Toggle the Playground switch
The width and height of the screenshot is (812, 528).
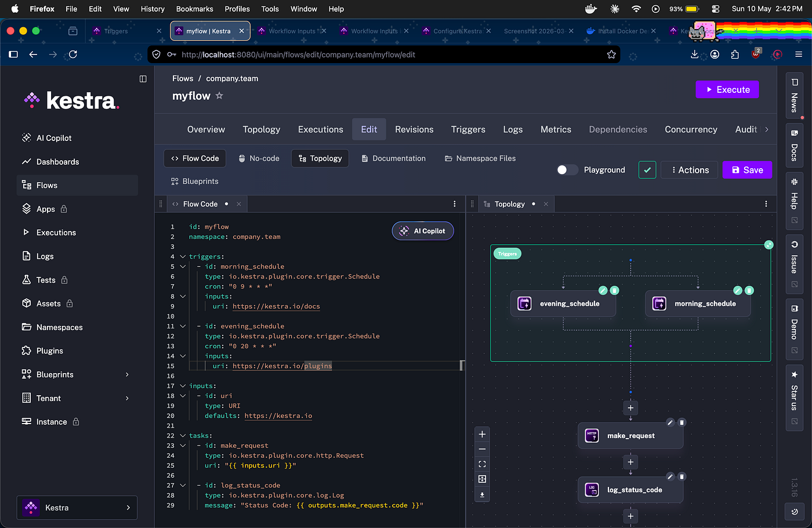click(567, 170)
